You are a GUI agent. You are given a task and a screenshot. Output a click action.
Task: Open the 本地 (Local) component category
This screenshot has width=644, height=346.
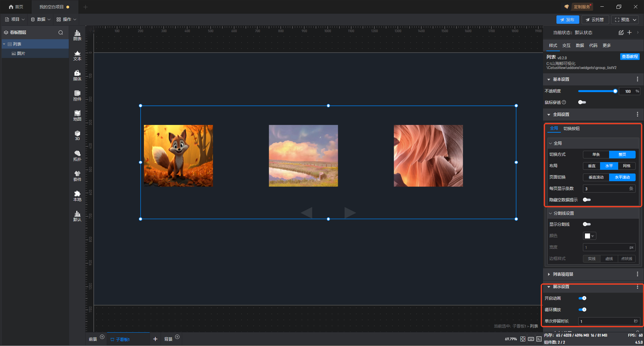click(x=77, y=196)
